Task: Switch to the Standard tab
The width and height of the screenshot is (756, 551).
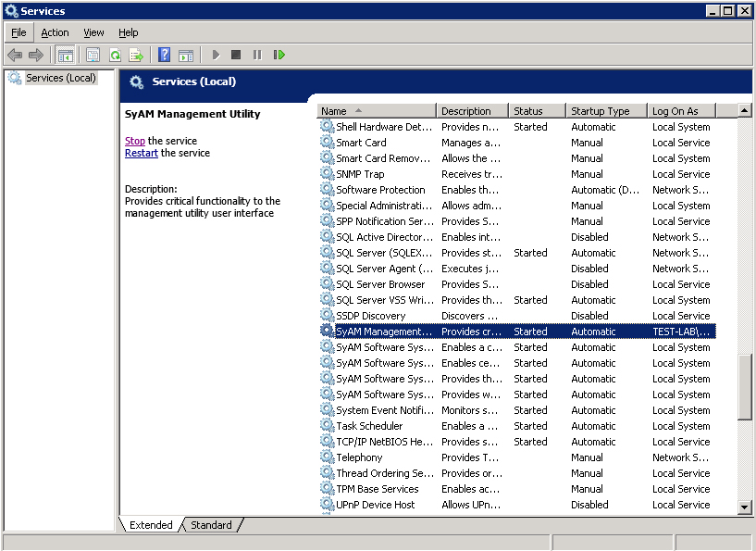Action: (211, 525)
